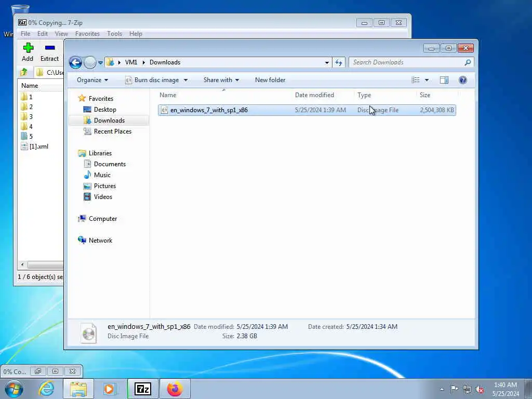The width and height of the screenshot is (532, 399).
Task: Click the New folder button
Action: (x=270, y=80)
